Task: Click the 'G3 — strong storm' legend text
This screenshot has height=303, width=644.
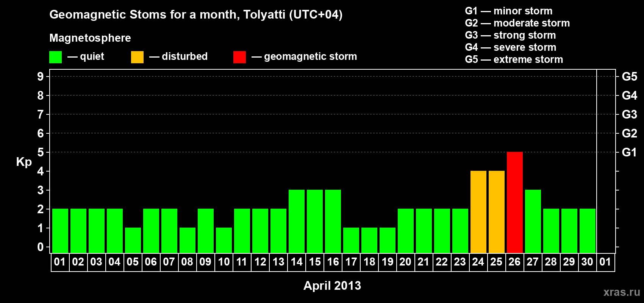Action: click(511, 35)
